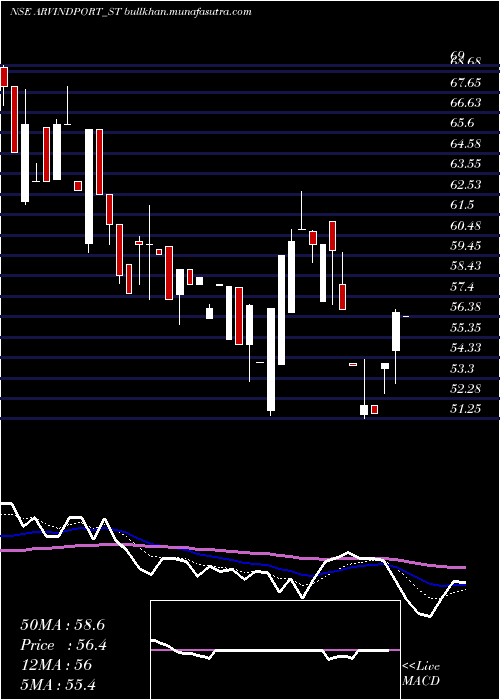Click the 51.25 price axis label
500x700 pixels.
466,409
